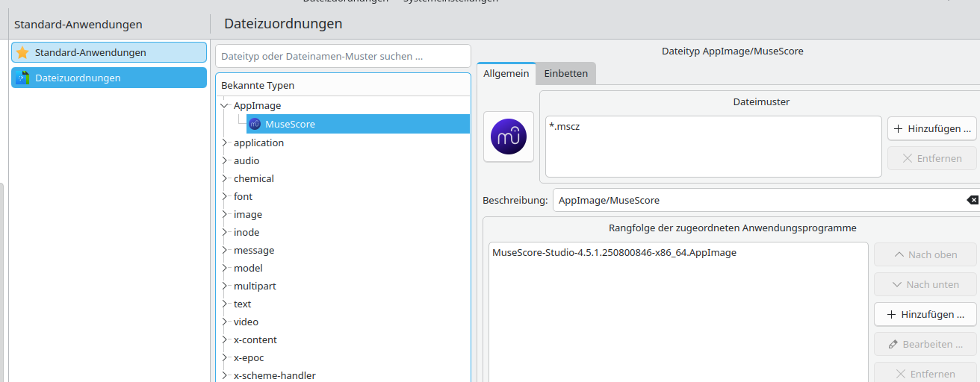The width and height of the screenshot is (980, 382).
Task: Expand the application type group
Action: tap(224, 143)
